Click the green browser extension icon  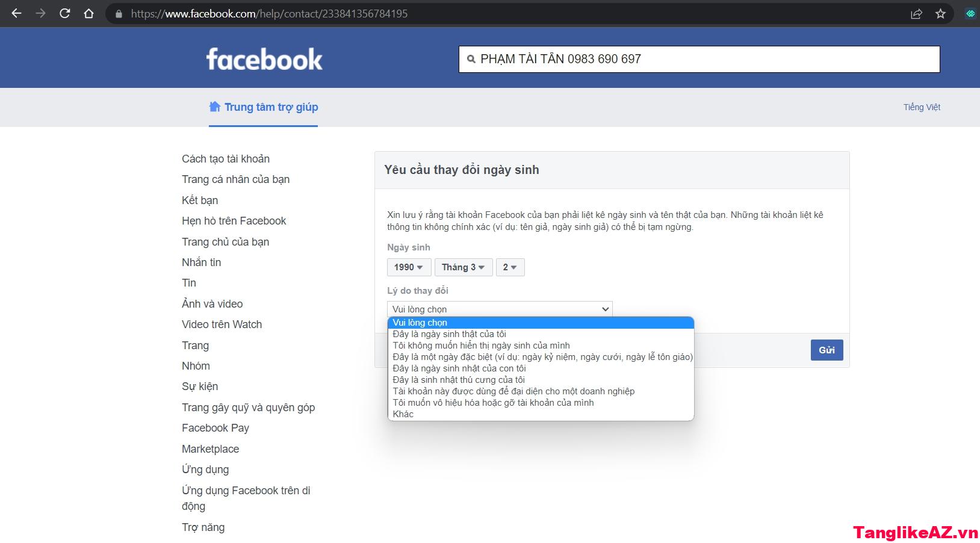point(969,12)
